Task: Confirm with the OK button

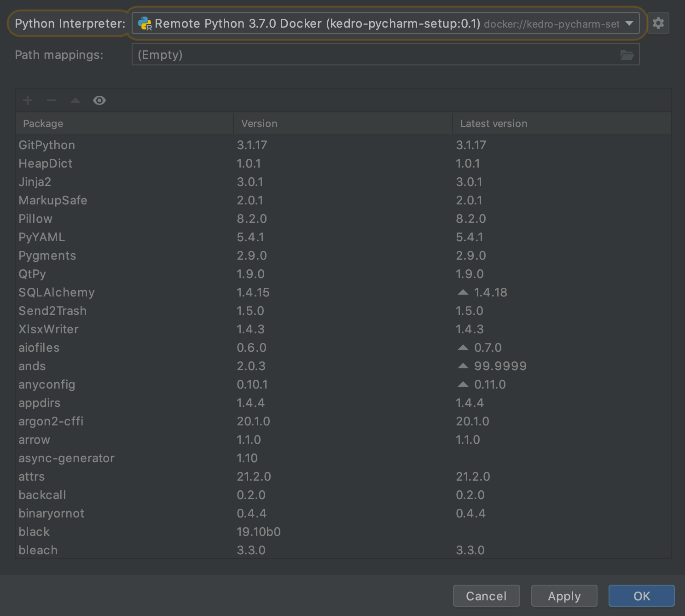Action: pyautogui.click(x=641, y=596)
